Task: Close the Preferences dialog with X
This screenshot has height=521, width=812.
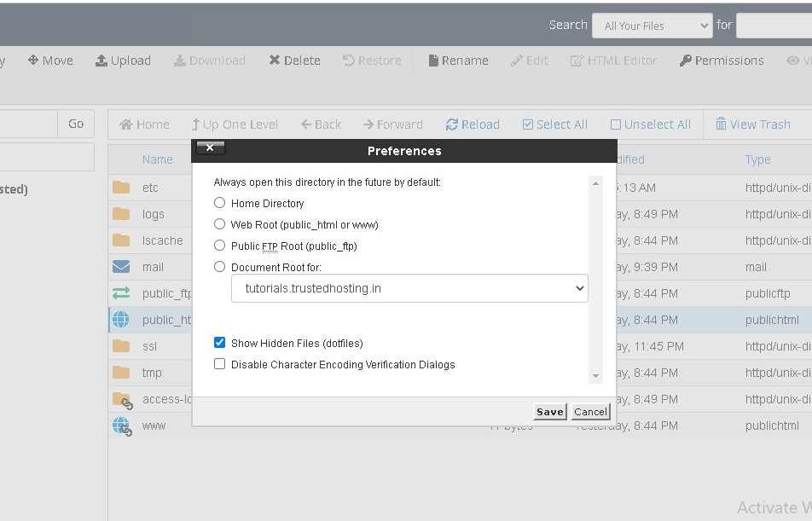Action: pos(210,148)
